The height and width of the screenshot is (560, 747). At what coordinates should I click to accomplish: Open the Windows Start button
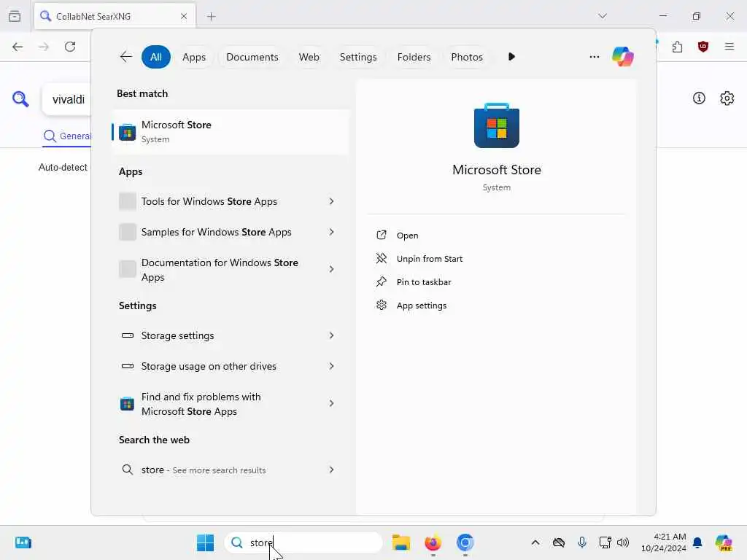click(205, 542)
